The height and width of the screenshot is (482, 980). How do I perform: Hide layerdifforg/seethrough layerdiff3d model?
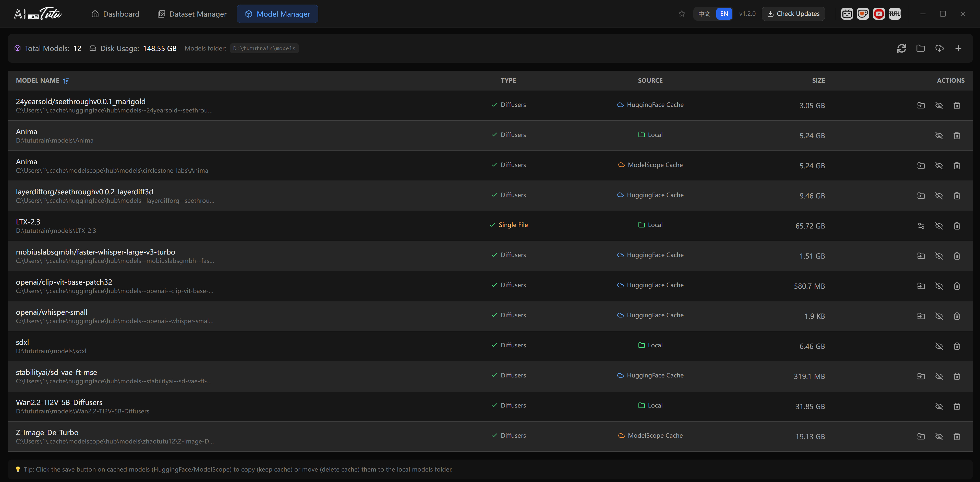(x=939, y=195)
